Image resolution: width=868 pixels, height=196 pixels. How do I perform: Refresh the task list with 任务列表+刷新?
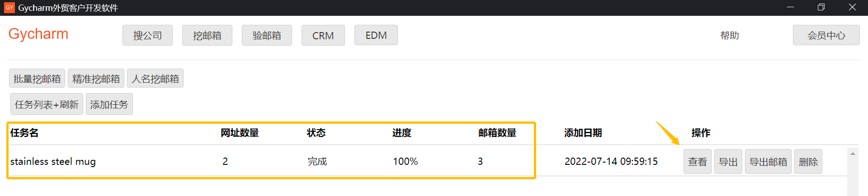pos(47,104)
